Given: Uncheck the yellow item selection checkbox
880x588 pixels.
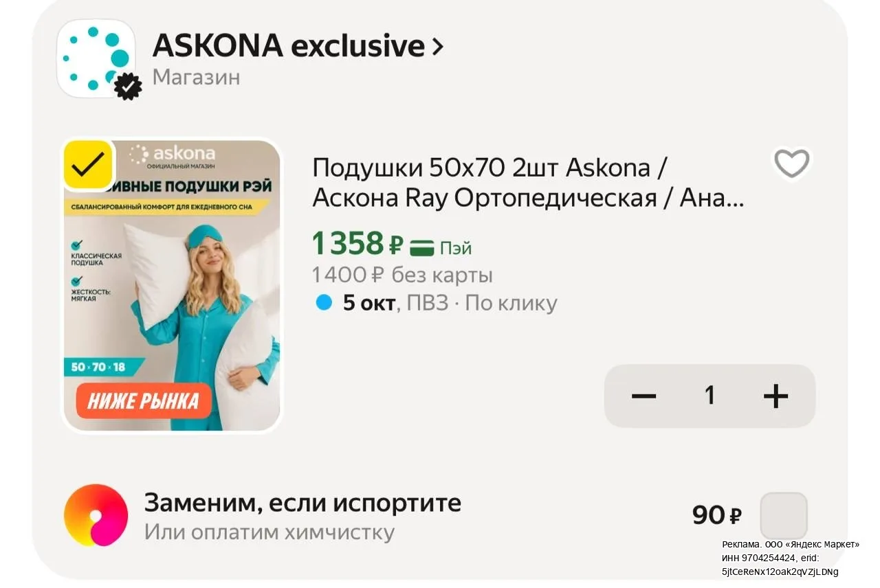Looking at the screenshot, I should 88,164.
